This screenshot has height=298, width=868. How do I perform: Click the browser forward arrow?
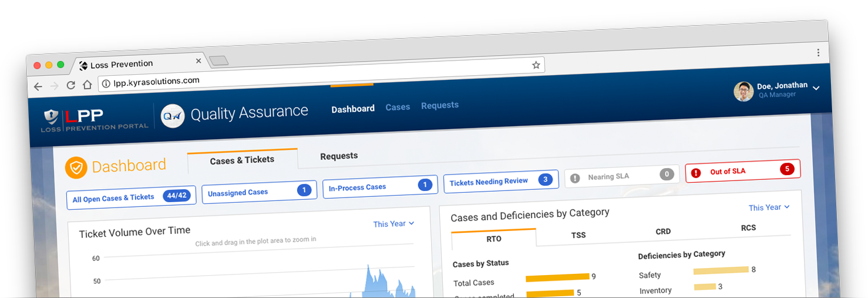[x=55, y=86]
